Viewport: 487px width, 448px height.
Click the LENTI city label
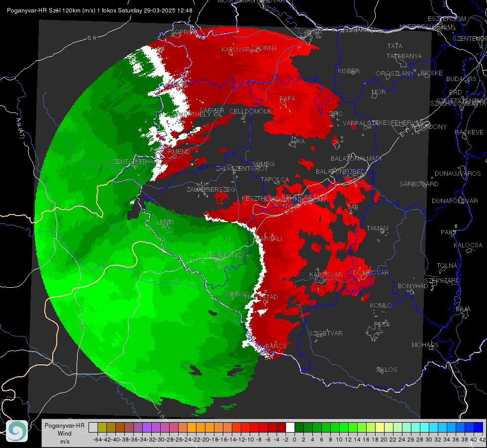click(165, 223)
